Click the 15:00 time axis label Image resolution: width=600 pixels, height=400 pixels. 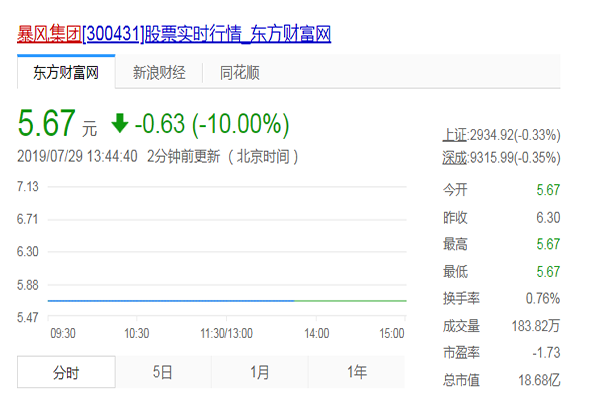392,333
